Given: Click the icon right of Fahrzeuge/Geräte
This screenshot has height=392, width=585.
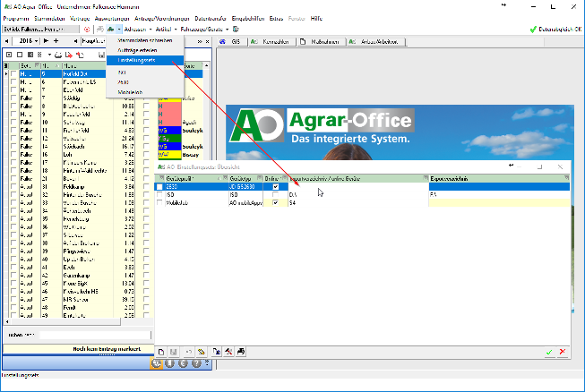Looking at the screenshot, I should pyautogui.click(x=236, y=29).
